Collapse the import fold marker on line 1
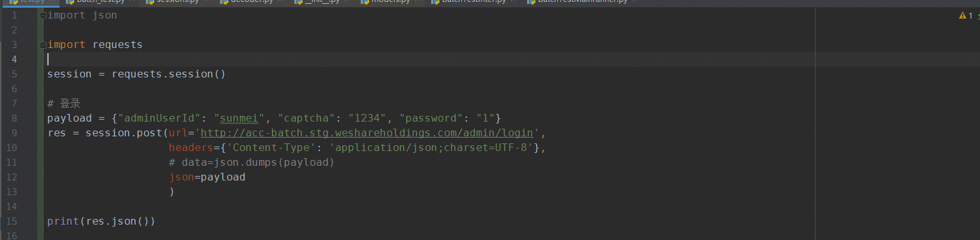The image size is (980, 240). (x=43, y=15)
